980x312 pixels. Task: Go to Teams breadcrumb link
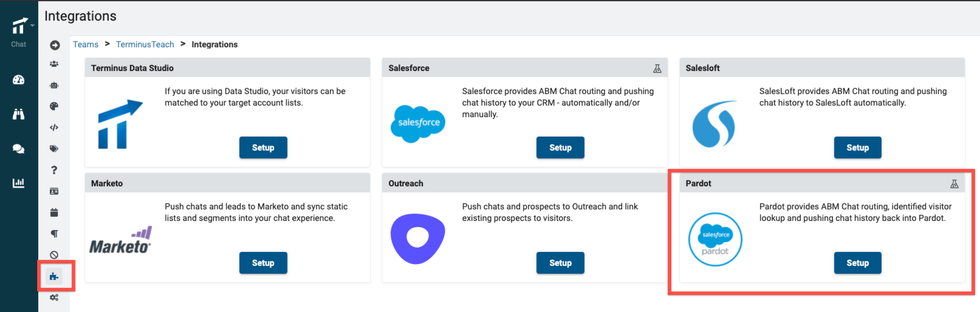tap(86, 44)
